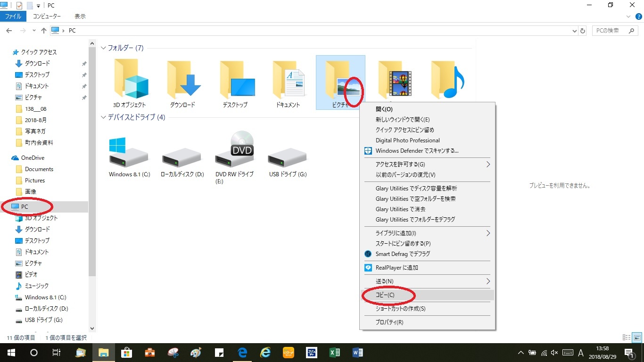Viewport: 644px width, 362px height.
Task: Choose Windows Defender でスキャンする
Action: tap(427, 151)
